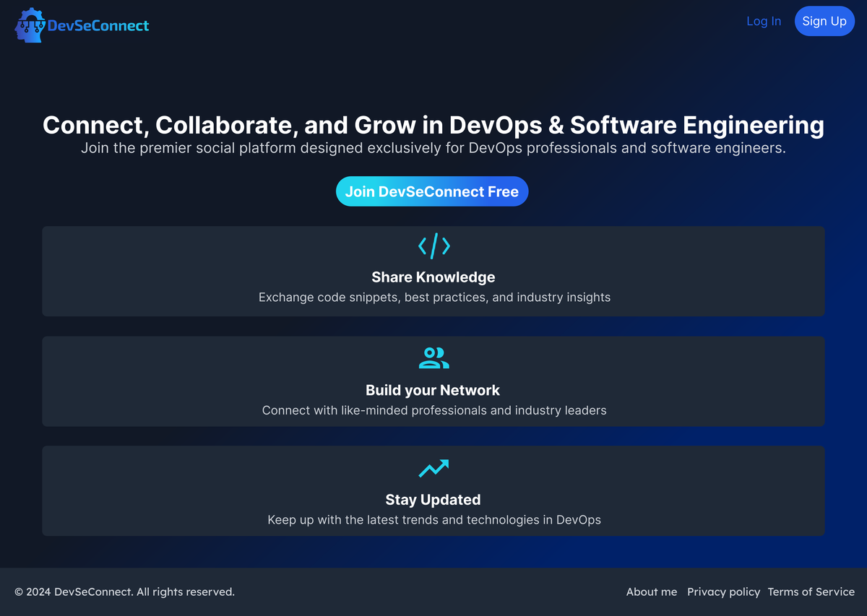Click the 2024 copyright notice in footer
This screenshot has height=616, width=867.
124,592
